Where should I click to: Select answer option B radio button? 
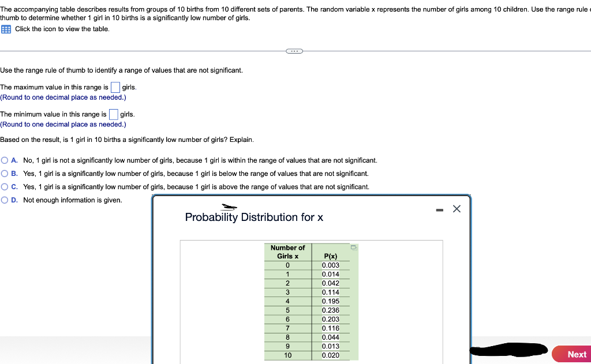click(4, 173)
